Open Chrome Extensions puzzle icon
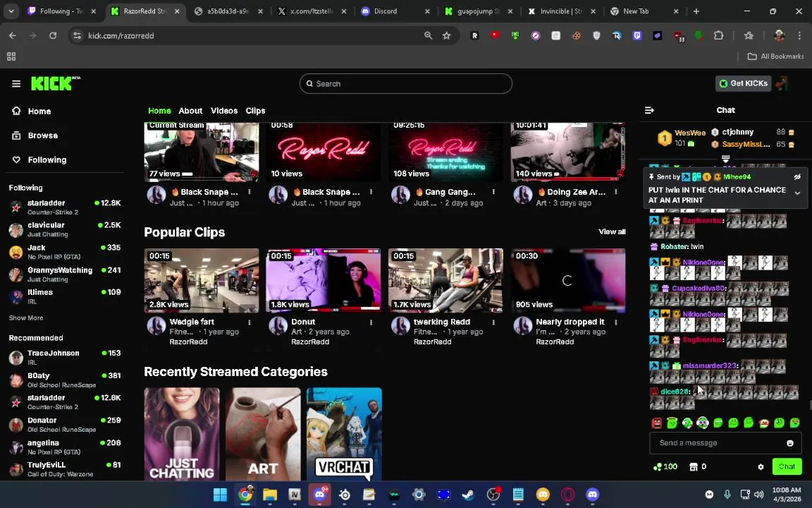This screenshot has width=812, height=508. click(718, 35)
